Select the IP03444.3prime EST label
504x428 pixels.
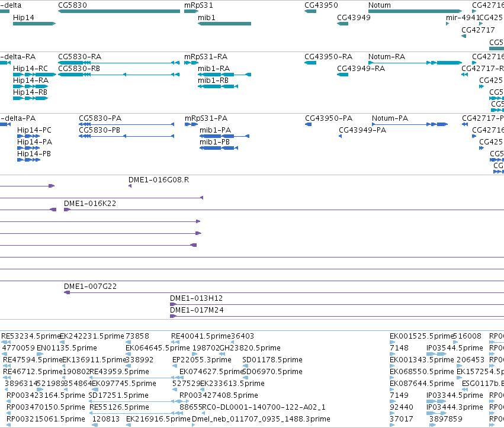454,407
